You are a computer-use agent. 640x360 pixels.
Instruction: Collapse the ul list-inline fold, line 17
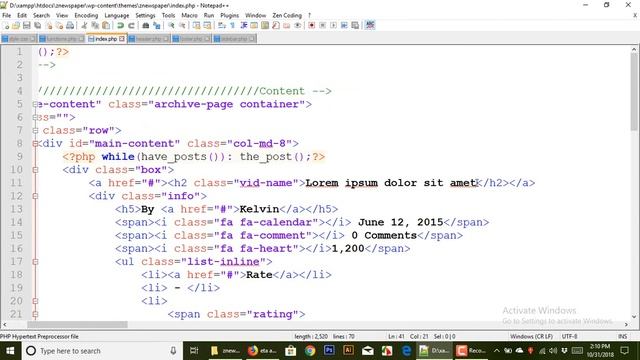[36, 262]
